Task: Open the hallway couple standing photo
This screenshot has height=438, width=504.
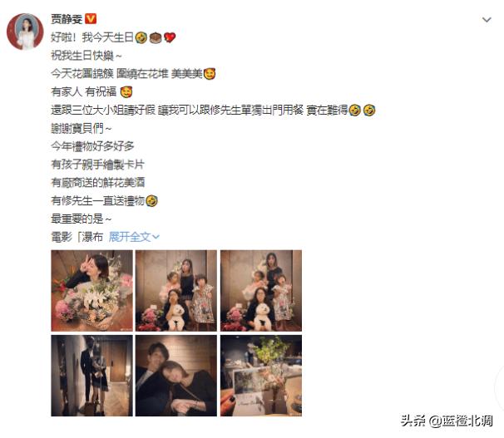Action: 92,376
